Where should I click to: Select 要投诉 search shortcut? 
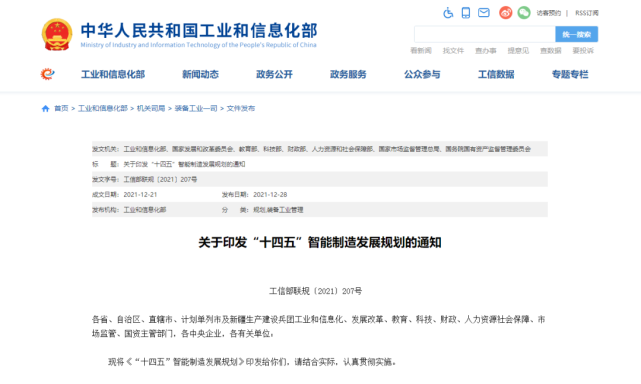[583, 51]
